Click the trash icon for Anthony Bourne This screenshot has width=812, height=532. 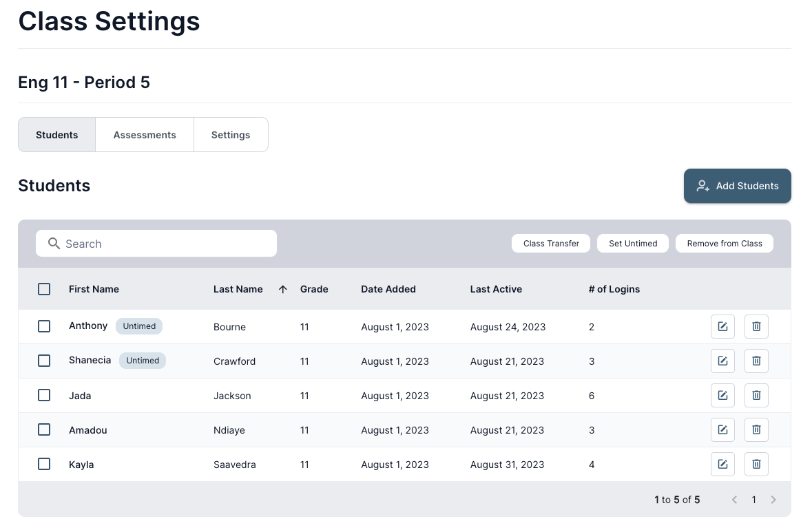[756, 327]
